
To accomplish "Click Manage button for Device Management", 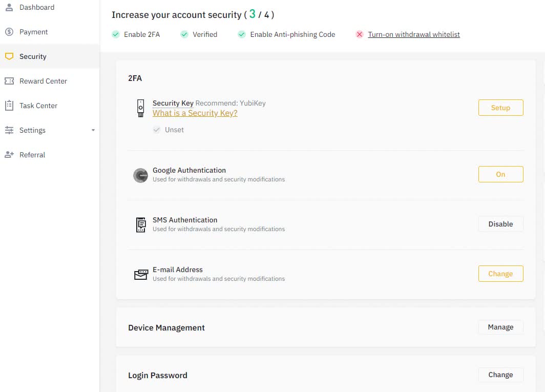I will pos(500,327).
